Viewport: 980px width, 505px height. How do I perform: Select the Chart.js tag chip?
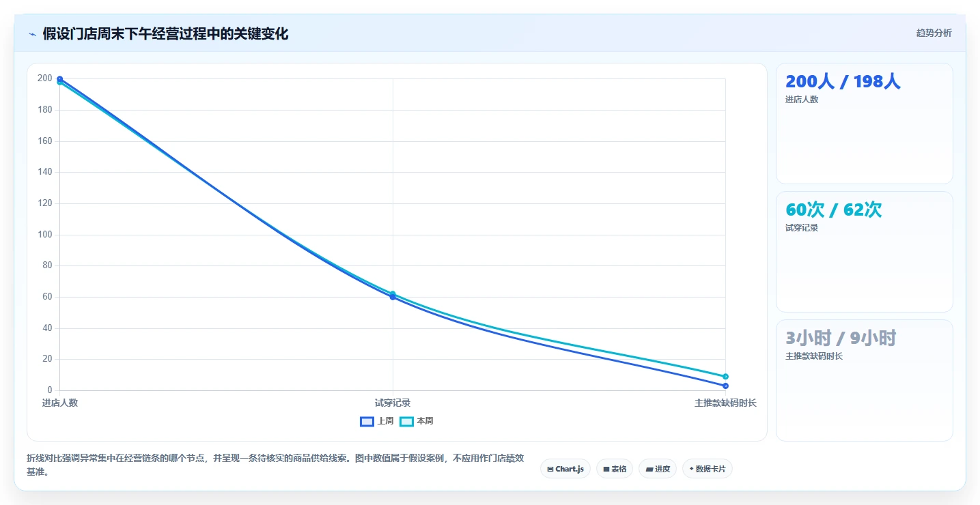565,469
